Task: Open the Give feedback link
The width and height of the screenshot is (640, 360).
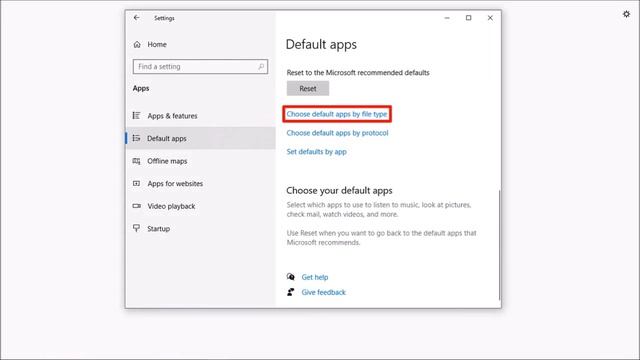Action: pyautogui.click(x=323, y=292)
